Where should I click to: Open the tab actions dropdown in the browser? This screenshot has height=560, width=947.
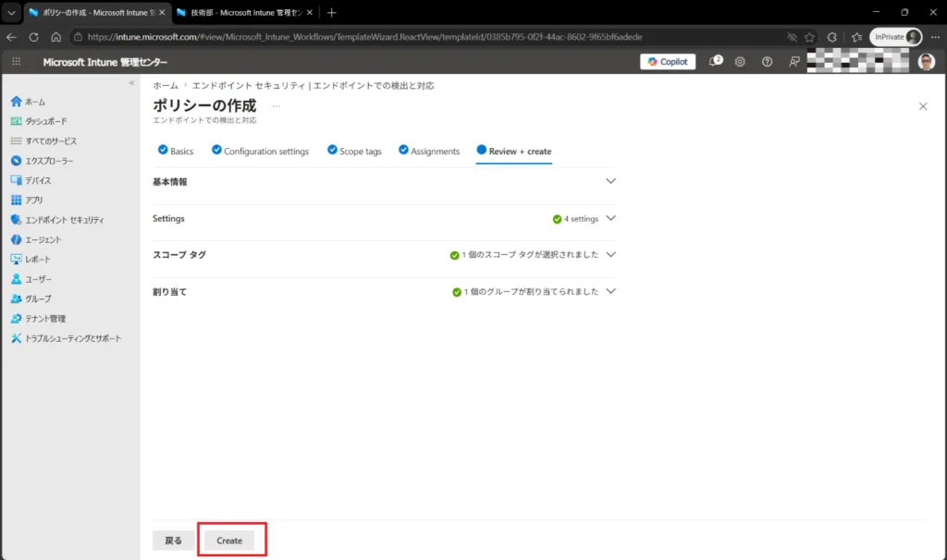(11, 12)
